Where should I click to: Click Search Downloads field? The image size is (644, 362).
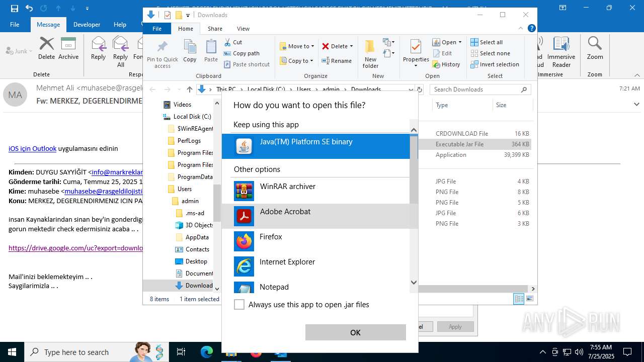pyautogui.click(x=480, y=89)
